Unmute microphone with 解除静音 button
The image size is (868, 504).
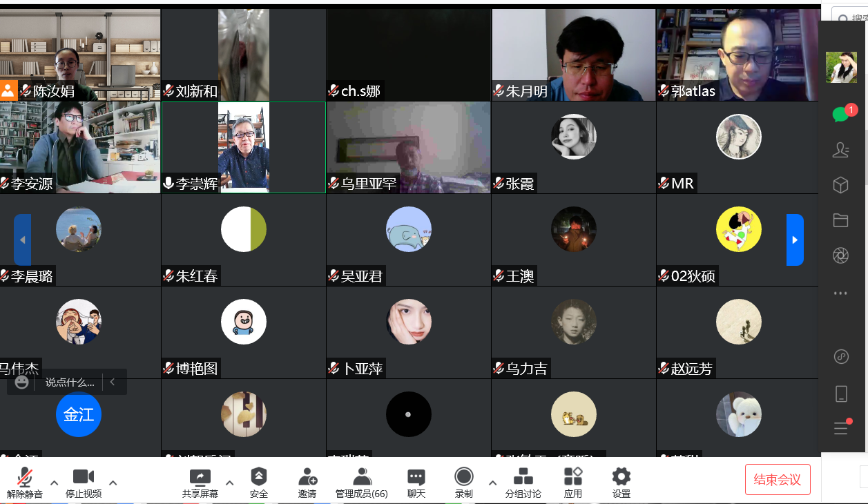(25, 482)
